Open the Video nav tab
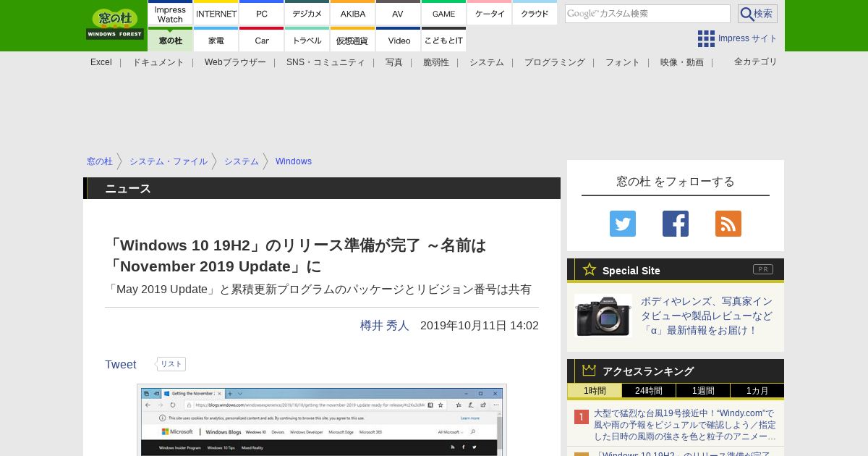The height and width of the screenshot is (456, 868). point(398,39)
